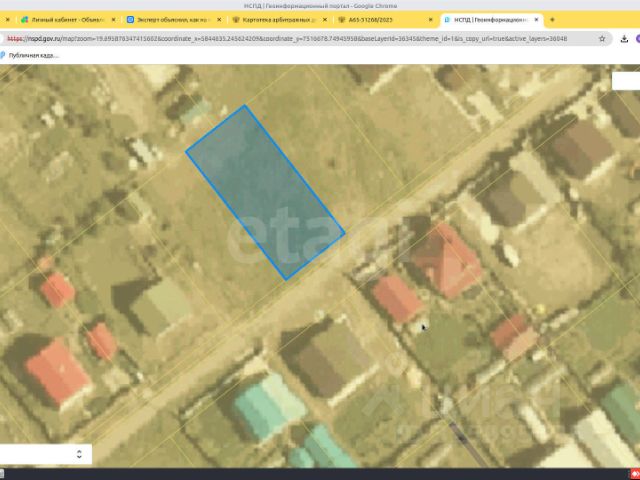Close the А65-31268/2023 tab
640x480 pixels.
[x=431, y=20]
